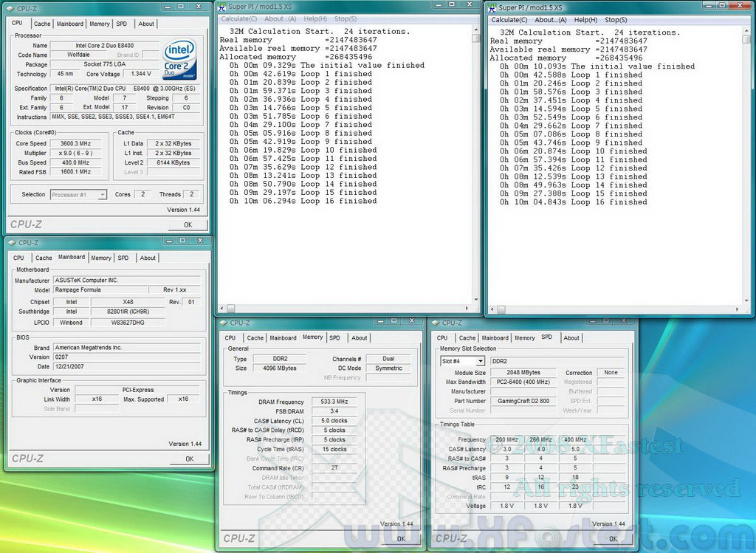Click the title icon of the CPU-Z SPD window
756x553 pixels.
click(436, 323)
